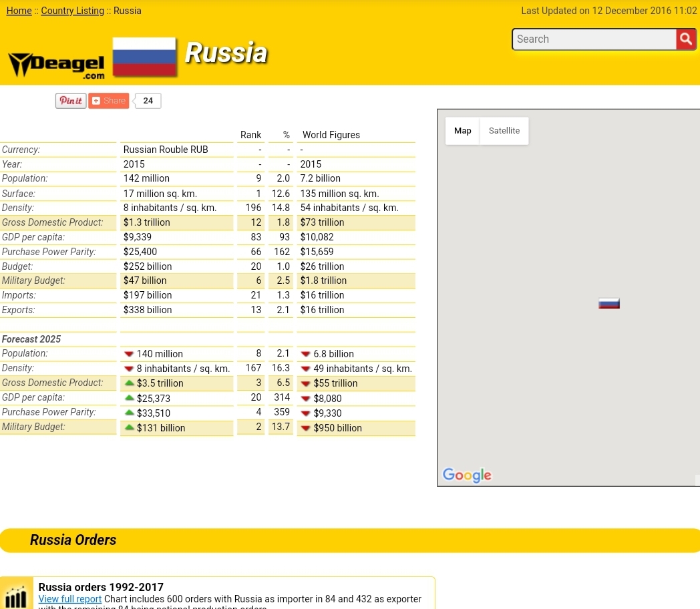Click the $8,080 forecast world GDP per capita
The height and width of the screenshot is (609, 700).
coord(328,399)
